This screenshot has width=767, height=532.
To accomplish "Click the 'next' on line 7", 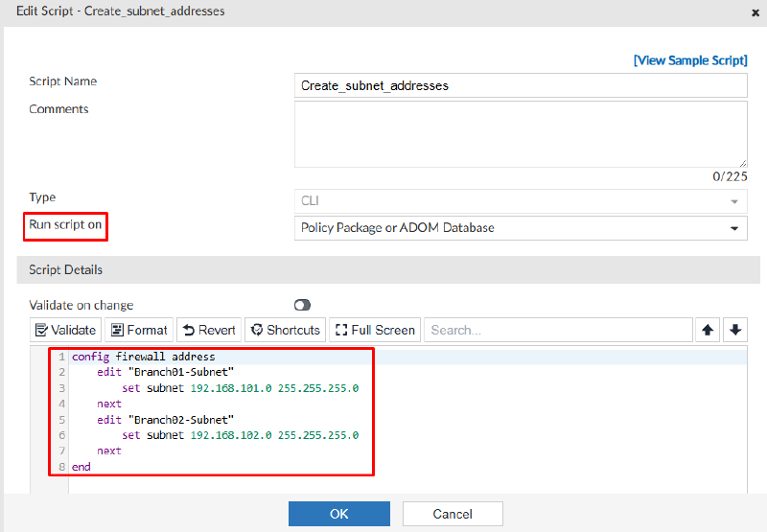I will coord(109,451).
